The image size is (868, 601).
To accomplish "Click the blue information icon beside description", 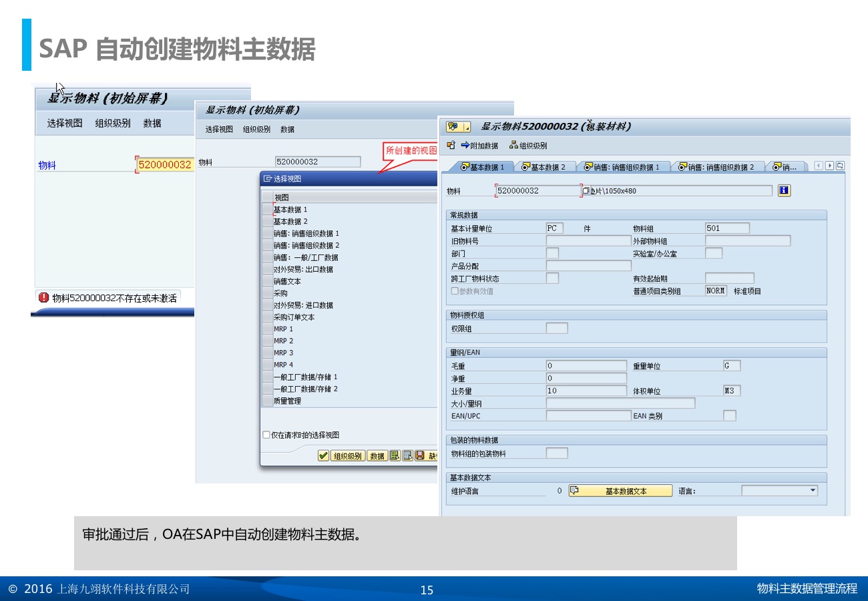I will pyautogui.click(x=784, y=190).
